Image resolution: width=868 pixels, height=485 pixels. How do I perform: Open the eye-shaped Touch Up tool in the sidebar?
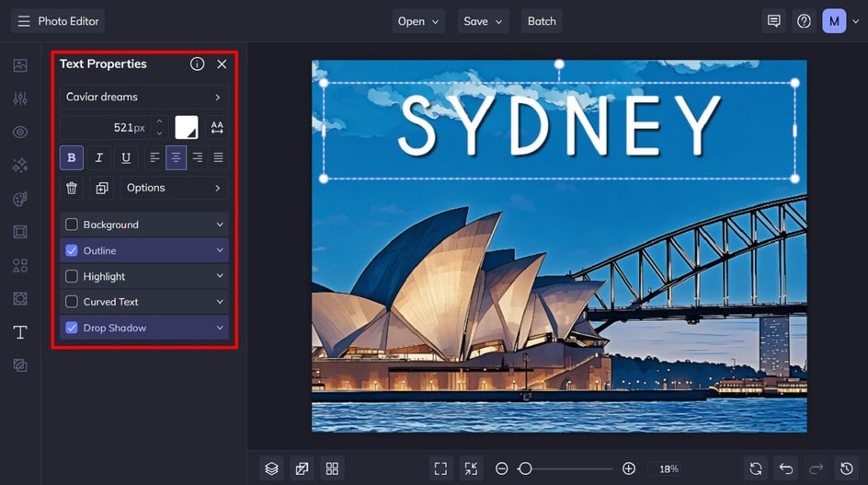pyautogui.click(x=20, y=132)
